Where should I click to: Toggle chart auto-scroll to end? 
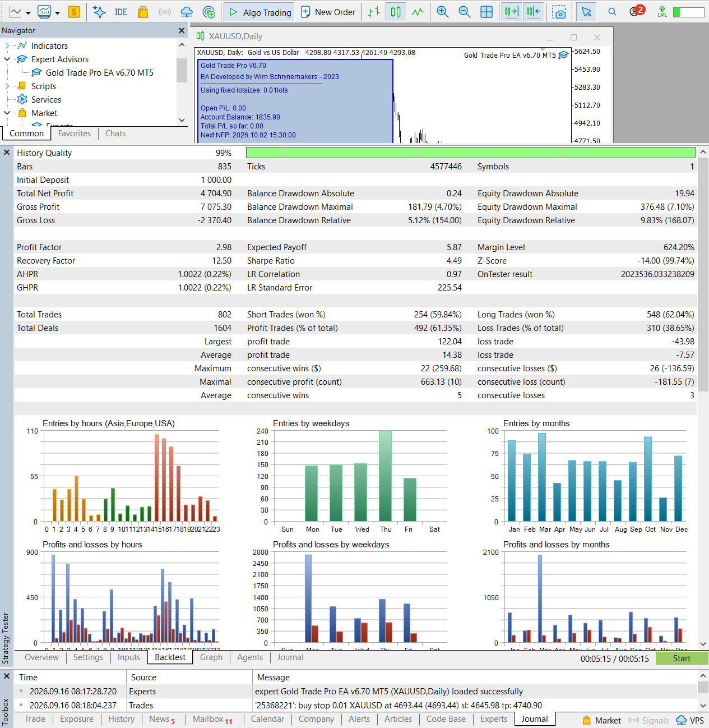[x=511, y=12]
